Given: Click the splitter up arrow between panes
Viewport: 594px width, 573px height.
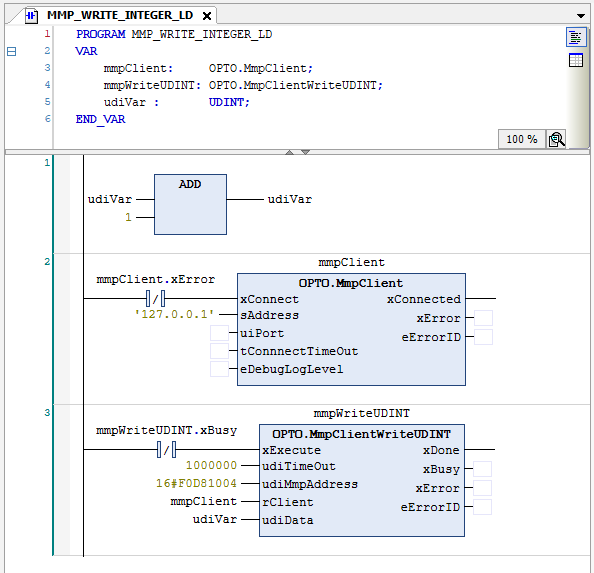Looking at the screenshot, I should 289,152.
